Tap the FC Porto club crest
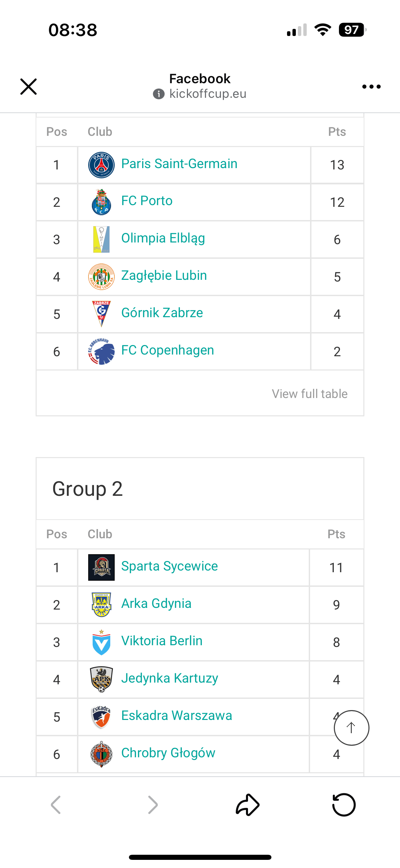Screen dimensions: 400x868 (x=101, y=202)
